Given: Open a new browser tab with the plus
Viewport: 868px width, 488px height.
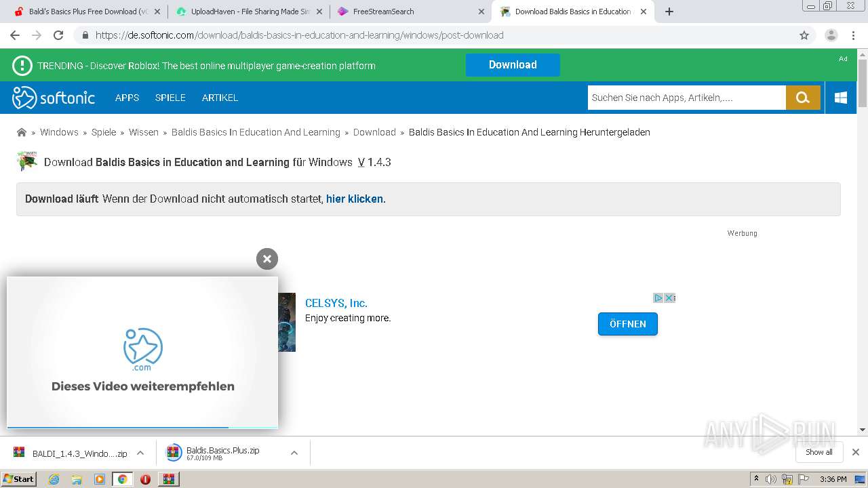Looking at the screenshot, I should (x=669, y=12).
